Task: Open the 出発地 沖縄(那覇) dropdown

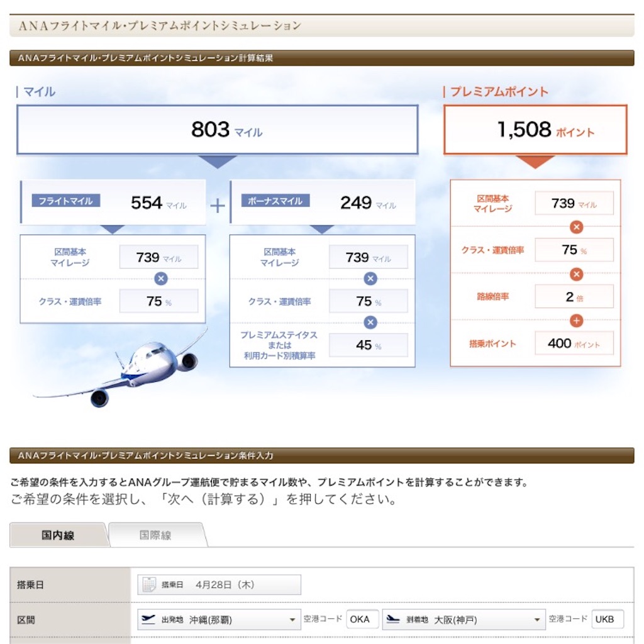Action: tap(219, 619)
